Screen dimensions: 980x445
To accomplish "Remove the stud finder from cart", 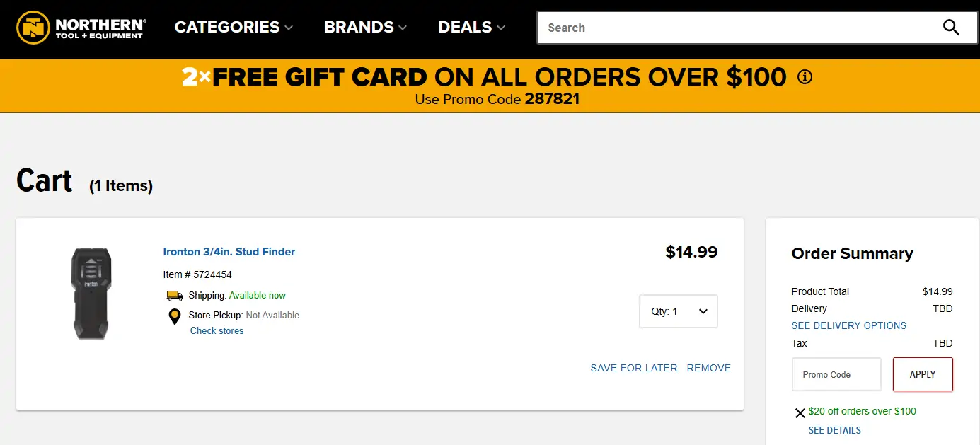I will click(708, 368).
